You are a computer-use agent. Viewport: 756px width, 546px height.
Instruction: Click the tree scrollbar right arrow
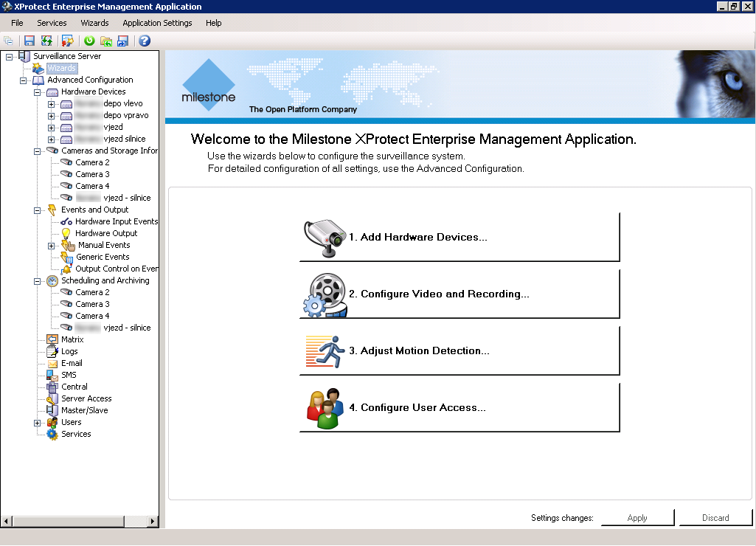point(153,522)
